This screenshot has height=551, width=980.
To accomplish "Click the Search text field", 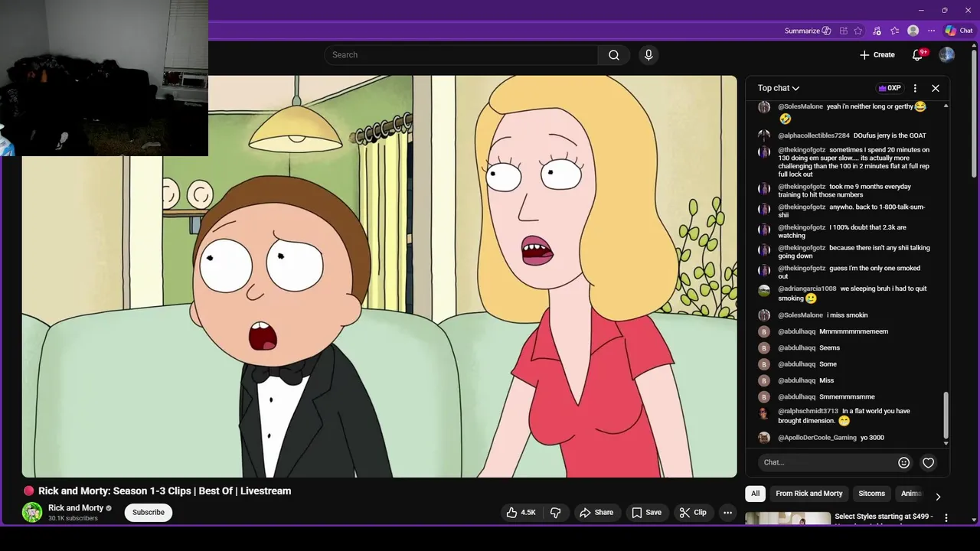I will coord(462,55).
